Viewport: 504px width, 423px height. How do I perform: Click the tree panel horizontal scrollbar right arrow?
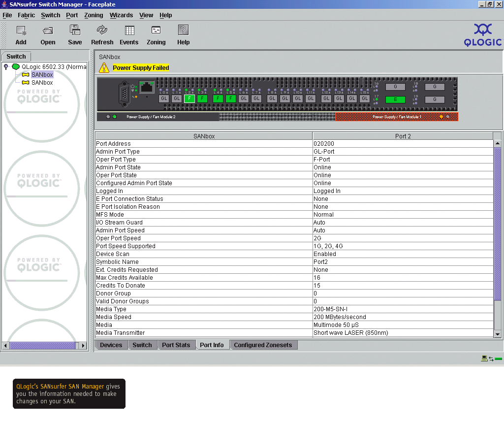tap(83, 346)
